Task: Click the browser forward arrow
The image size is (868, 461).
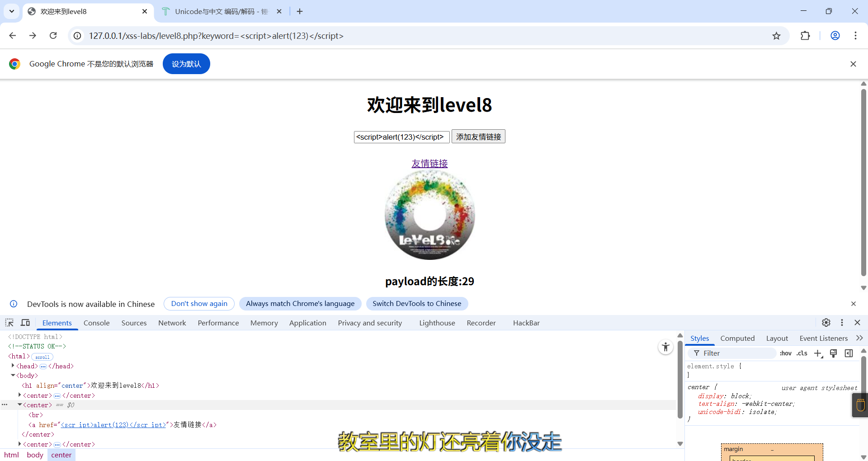Action: click(33, 36)
